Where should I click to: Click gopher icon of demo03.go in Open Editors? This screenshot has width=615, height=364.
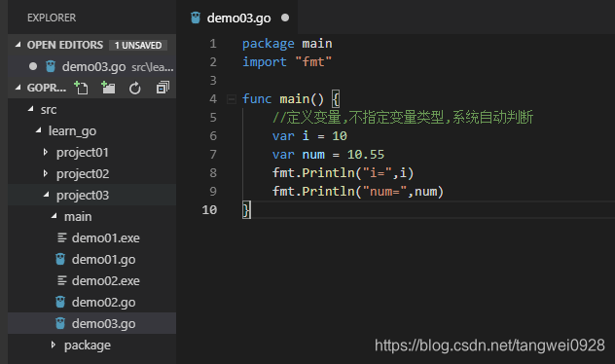(51, 67)
